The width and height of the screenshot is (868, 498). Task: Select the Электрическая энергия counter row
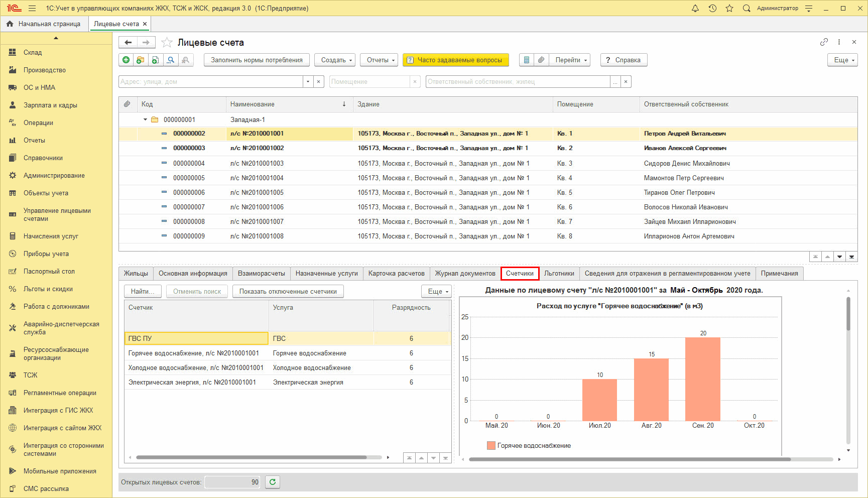tap(287, 382)
